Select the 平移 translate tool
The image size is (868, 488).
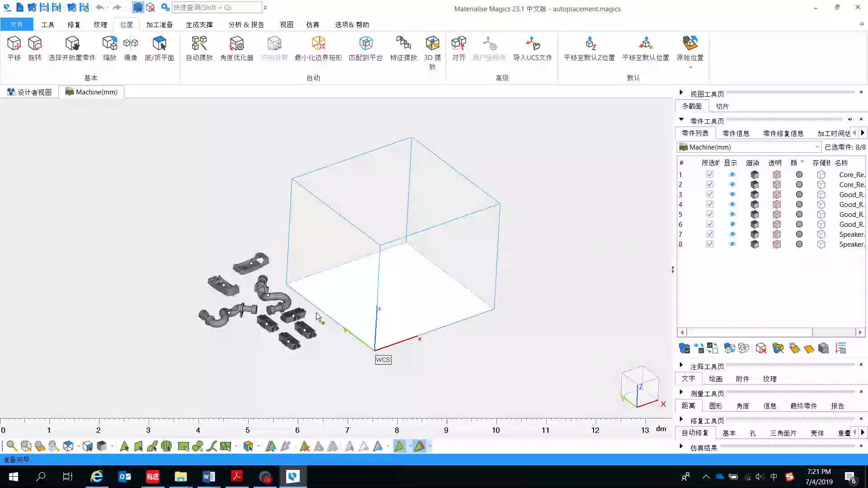14,48
